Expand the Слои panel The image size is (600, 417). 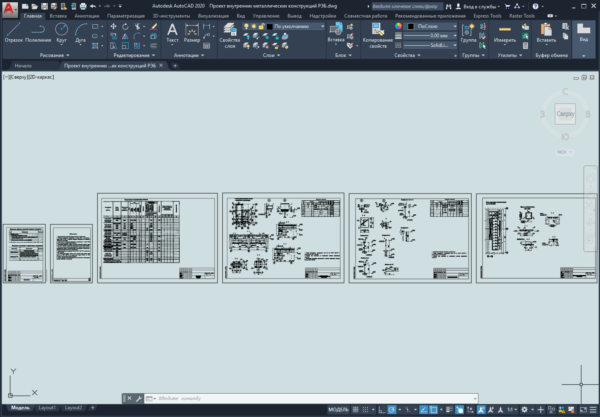point(271,55)
